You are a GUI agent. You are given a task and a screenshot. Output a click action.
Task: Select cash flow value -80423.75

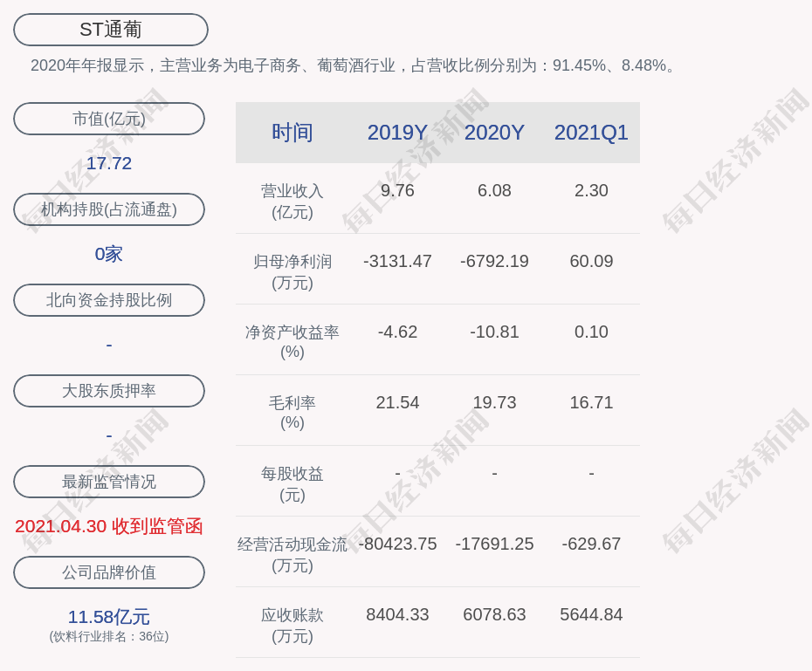pos(397,544)
